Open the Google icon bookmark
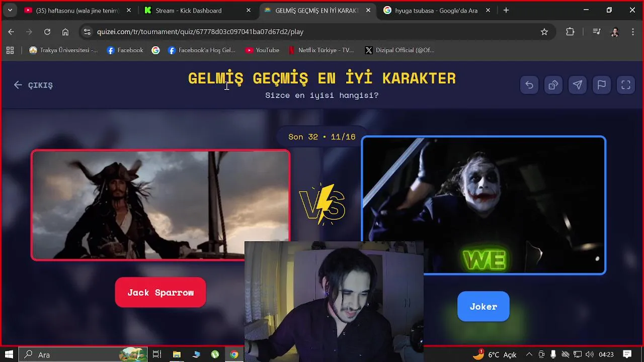This screenshot has width=644, height=362. 156,50
